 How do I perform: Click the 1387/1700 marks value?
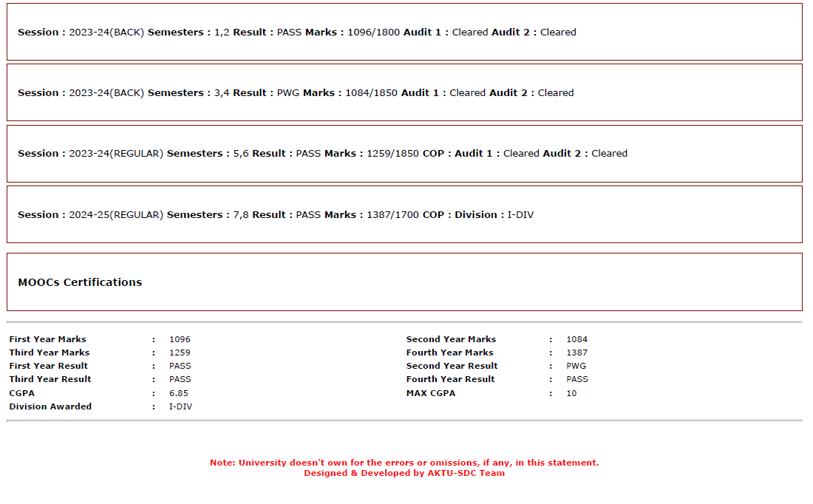(392, 214)
